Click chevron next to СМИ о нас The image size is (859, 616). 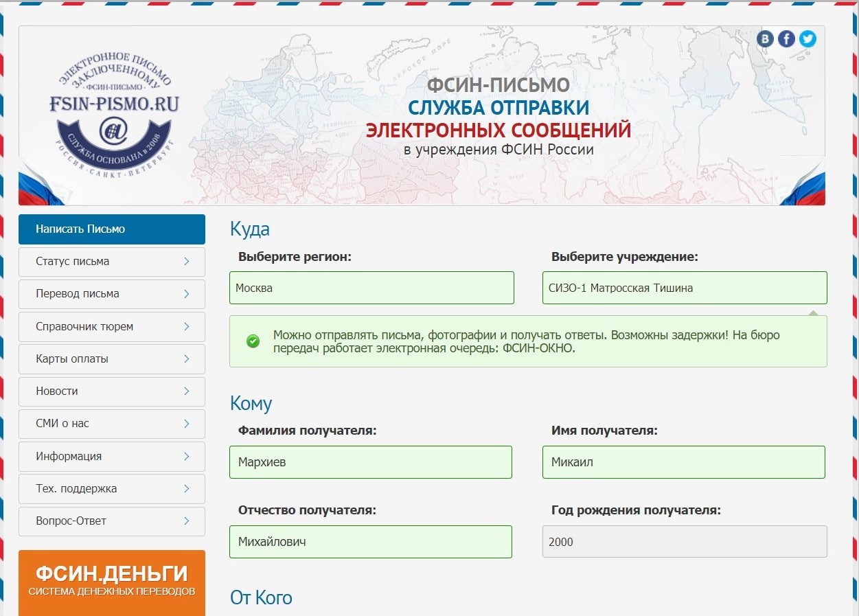pyautogui.click(x=186, y=423)
